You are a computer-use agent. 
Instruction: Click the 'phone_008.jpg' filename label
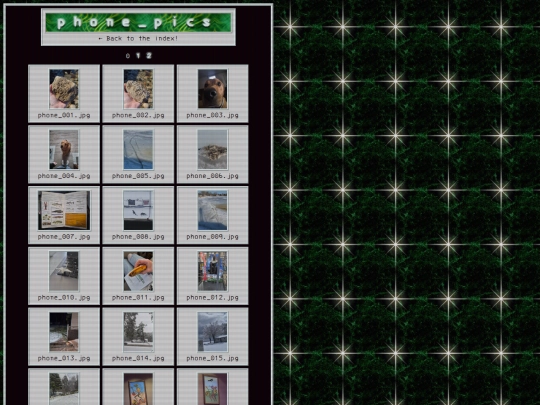click(138, 237)
